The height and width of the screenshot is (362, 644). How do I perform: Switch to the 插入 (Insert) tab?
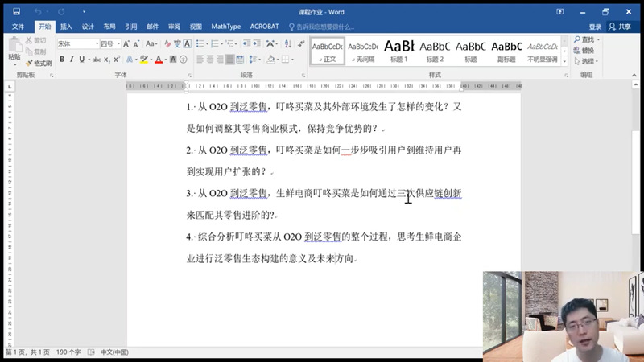66,27
